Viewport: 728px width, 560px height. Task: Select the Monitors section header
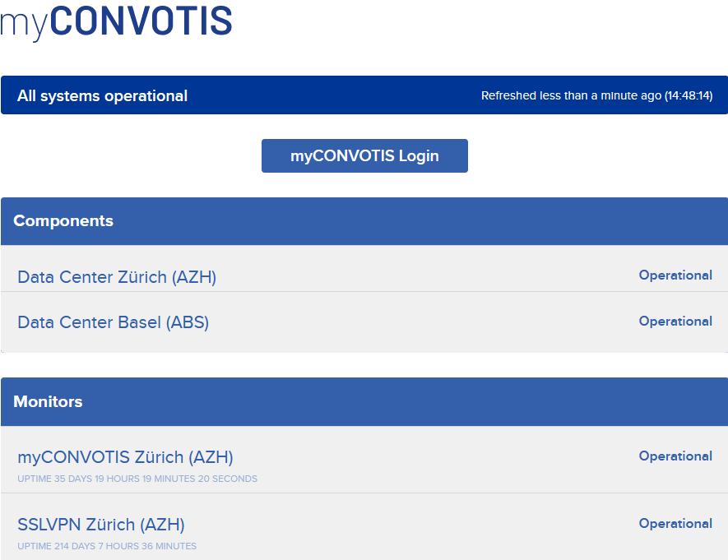48,402
